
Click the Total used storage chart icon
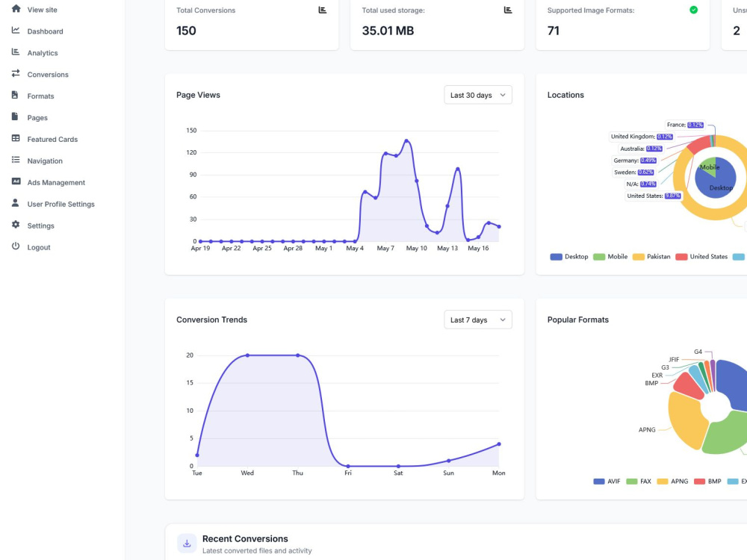click(508, 10)
